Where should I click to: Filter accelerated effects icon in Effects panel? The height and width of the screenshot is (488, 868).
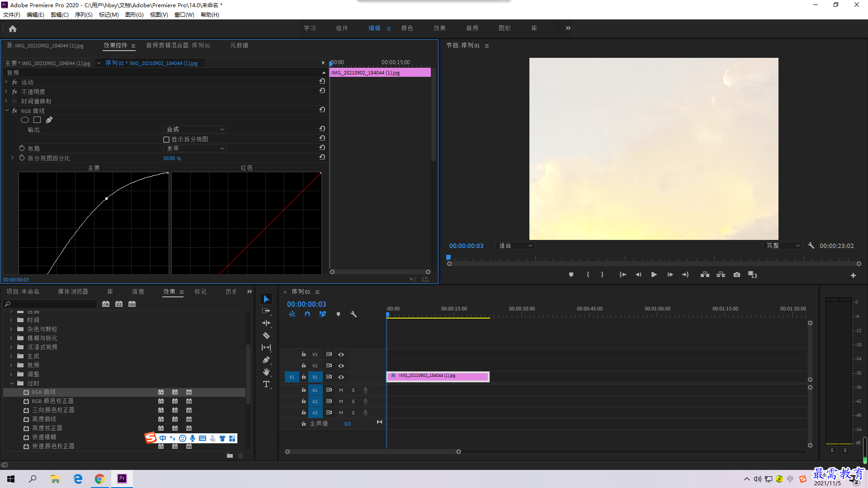[106, 304]
